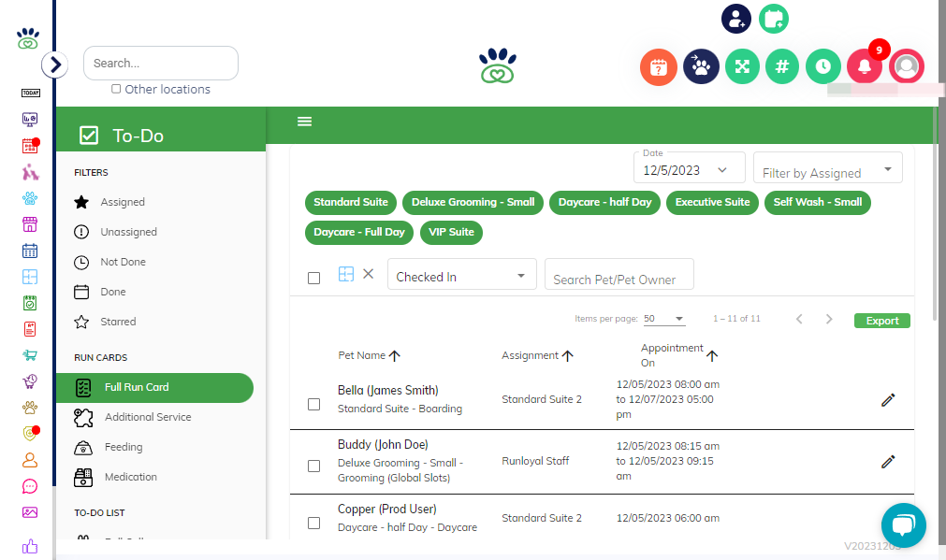Image resolution: width=946 pixels, height=560 pixels.
Task: Open the Items per page dropdown
Action: click(x=663, y=319)
